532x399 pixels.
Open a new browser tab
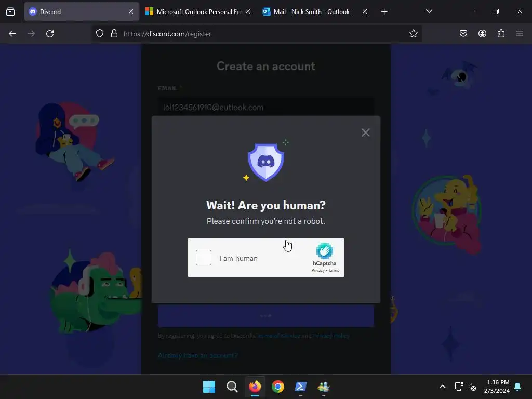click(x=384, y=12)
